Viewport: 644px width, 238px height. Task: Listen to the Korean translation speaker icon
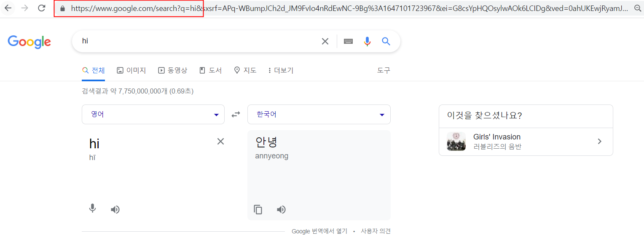[281, 209]
